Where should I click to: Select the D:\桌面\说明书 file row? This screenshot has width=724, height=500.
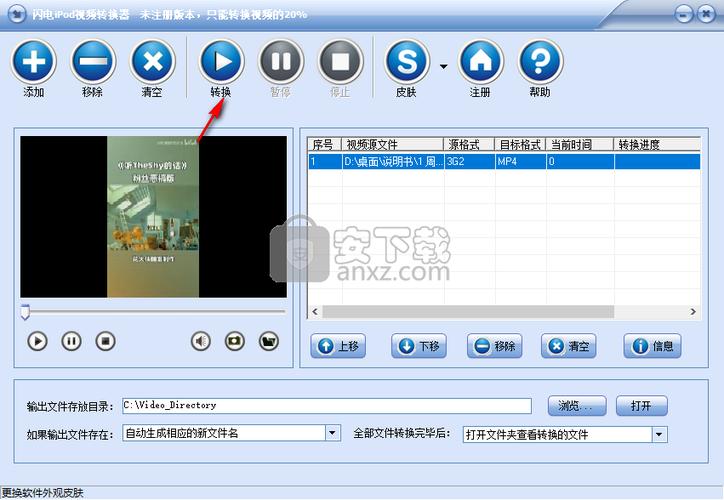[x=504, y=162]
